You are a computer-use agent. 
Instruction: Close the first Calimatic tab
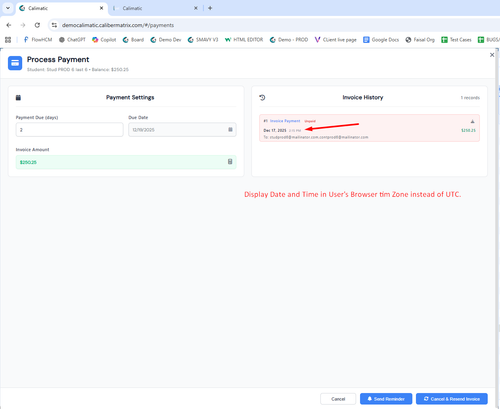(x=101, y=8)
